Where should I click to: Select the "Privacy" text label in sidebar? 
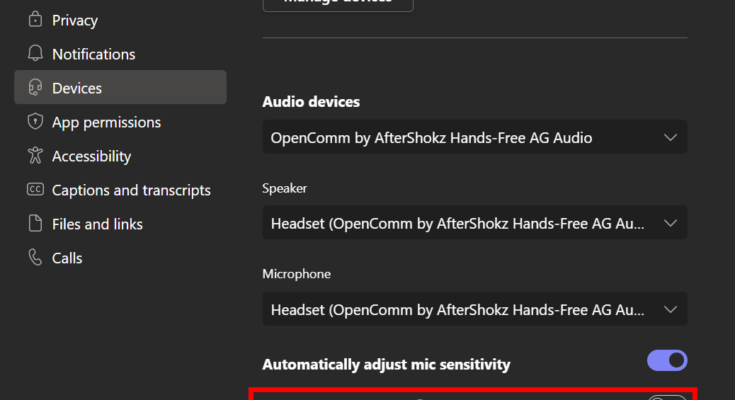click(x=75, y=20)
